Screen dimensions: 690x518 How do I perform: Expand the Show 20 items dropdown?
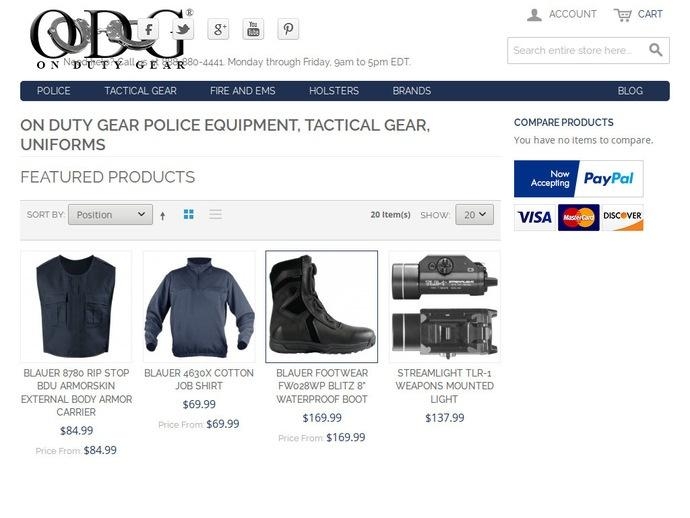(x=474, y=214)
